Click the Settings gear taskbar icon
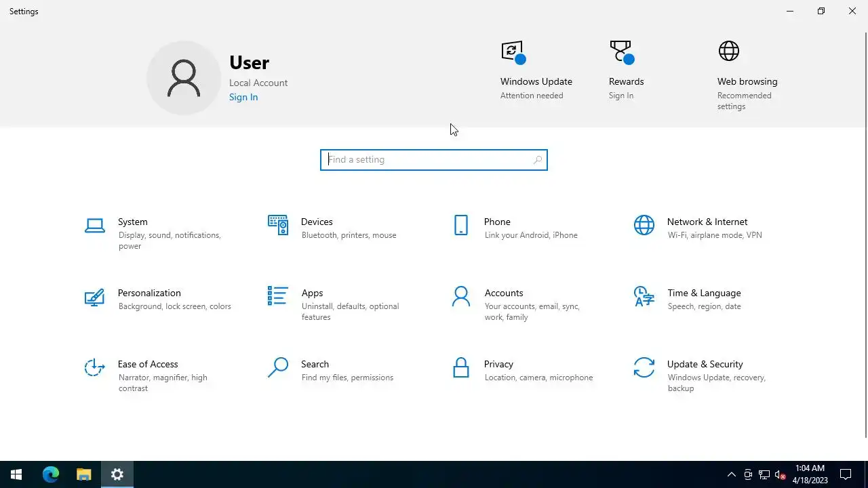 coord(117,474)
